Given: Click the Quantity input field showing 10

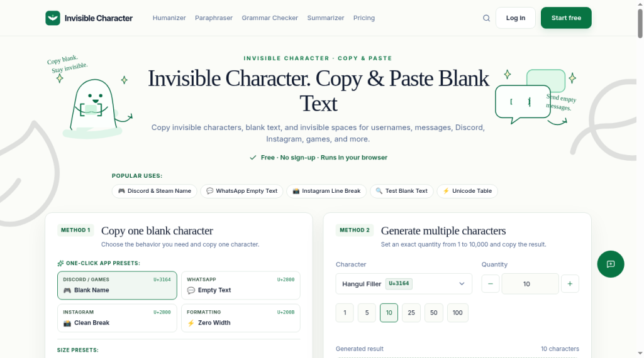Looking at the screenshot, I should [530, 284].
